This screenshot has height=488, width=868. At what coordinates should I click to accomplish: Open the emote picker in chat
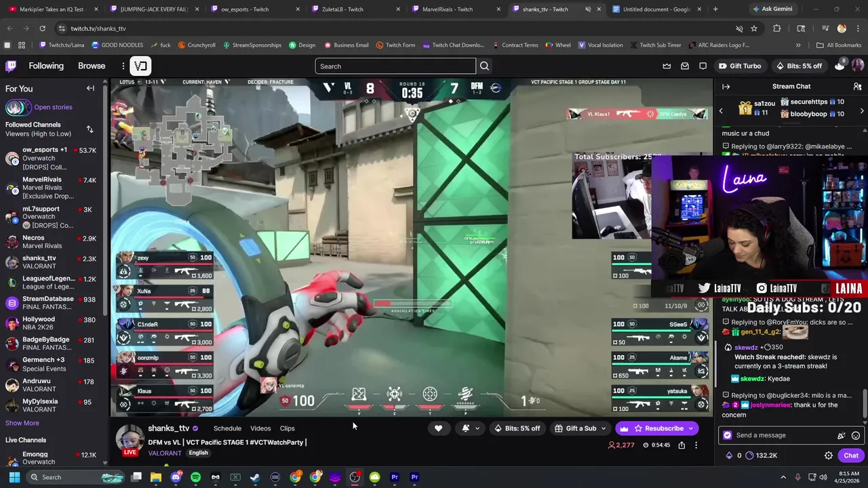tap(856, 436)
